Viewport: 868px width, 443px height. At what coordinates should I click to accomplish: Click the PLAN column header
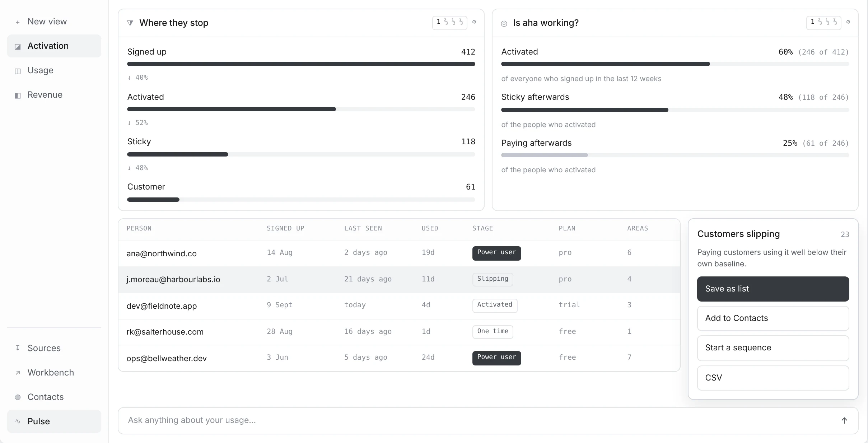(x=567, y=228)
